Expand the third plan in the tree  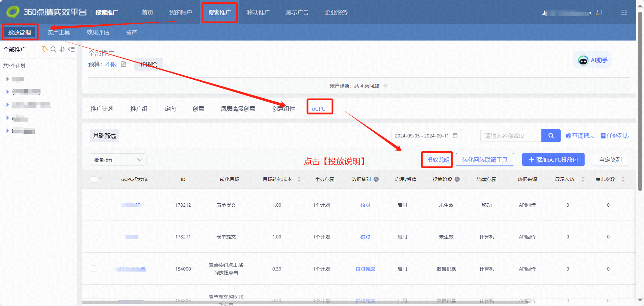[x=7, y=105]
